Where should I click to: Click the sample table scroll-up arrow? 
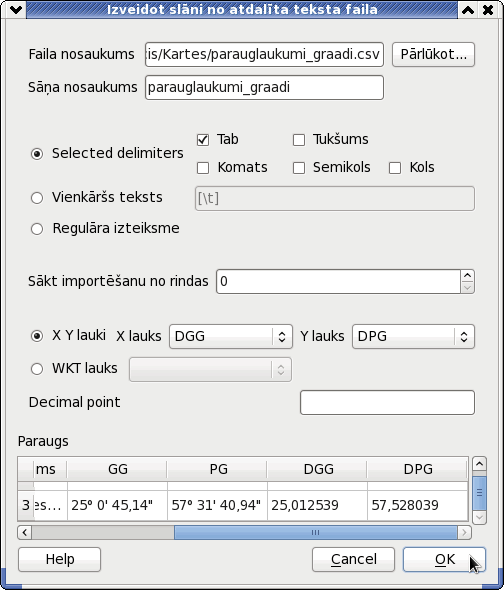click(479, 464)
